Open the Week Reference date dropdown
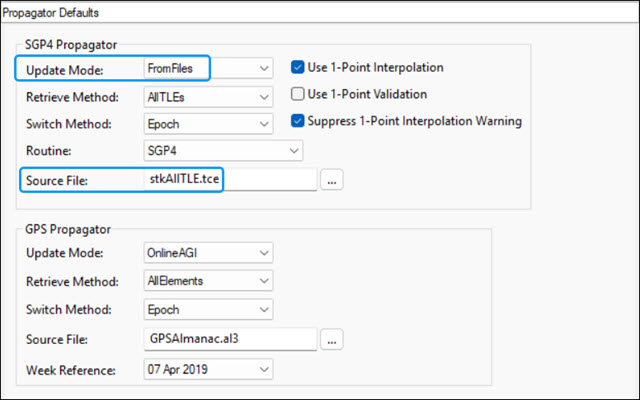Viewport: 640px width, 400px height. pos(263,370)
